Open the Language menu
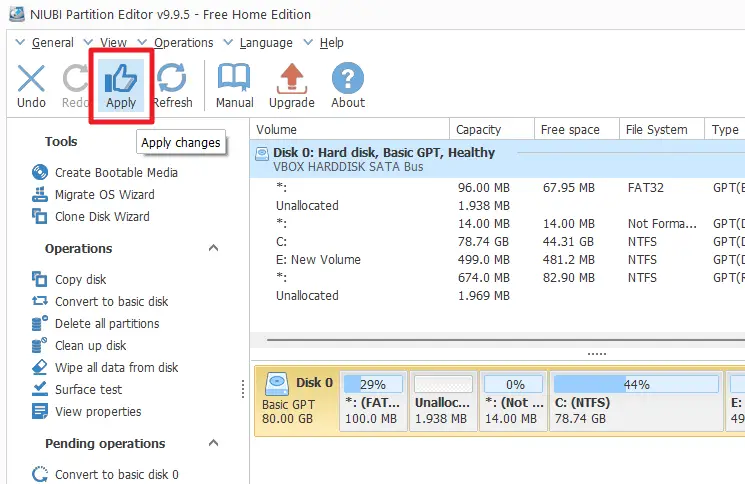This screenshot has width=745, height=484. click(x=266, y=43)
